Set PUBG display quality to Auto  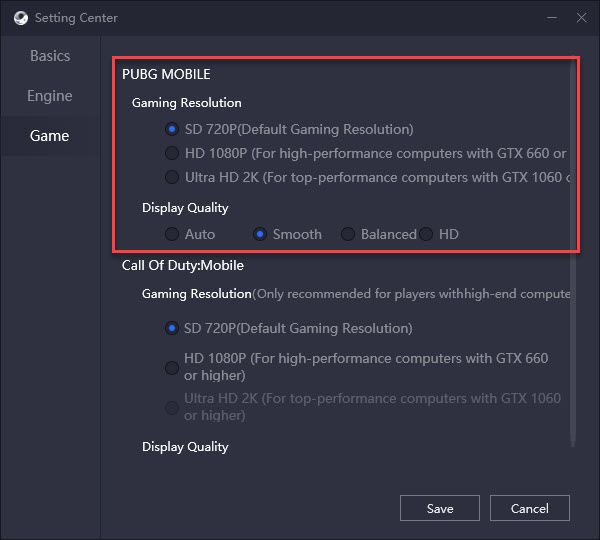click(172, 234)
